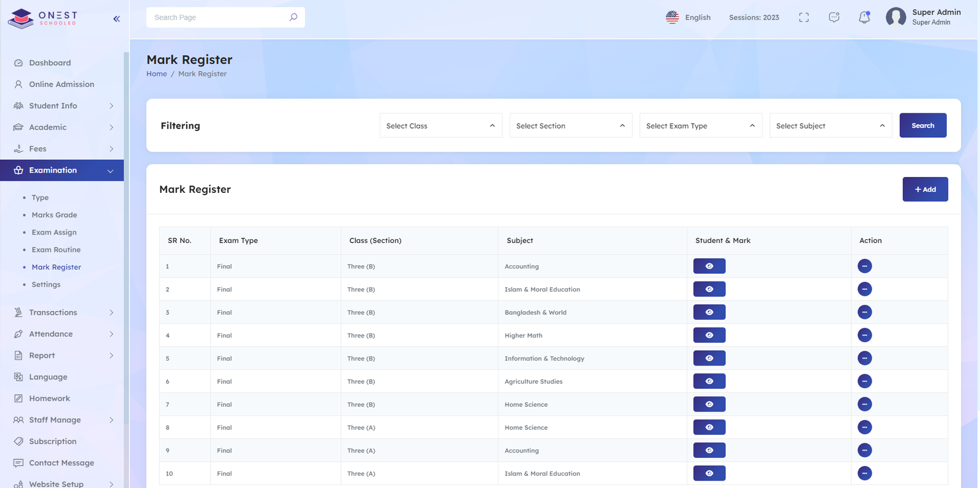Screen dimensions: 980x488
Task: View student marks for Higher Math
Action: [x=709, y=336]
